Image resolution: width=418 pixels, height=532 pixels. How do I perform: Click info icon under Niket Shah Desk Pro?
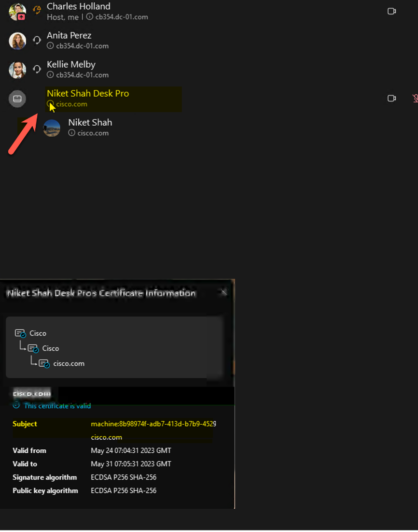[50, 104]
